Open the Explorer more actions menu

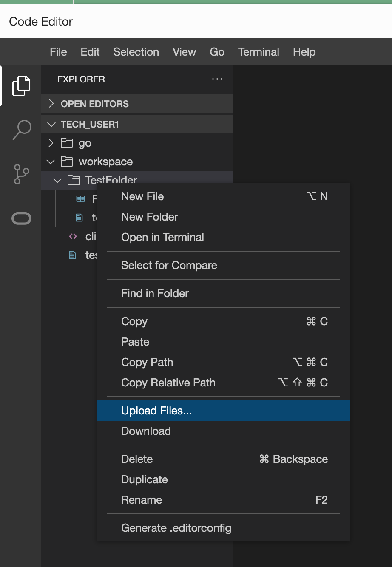tap(217, 79)
